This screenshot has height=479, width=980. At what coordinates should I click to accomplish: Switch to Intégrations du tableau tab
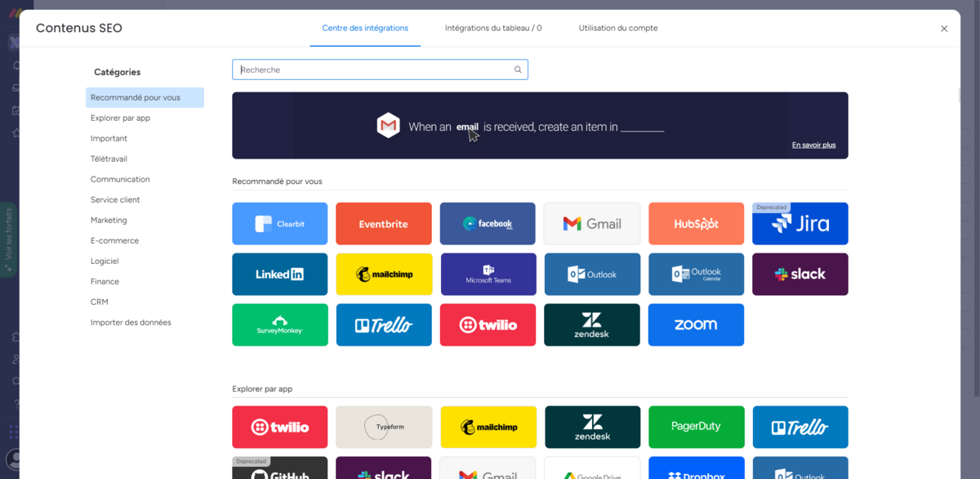(x=493, y=28)
